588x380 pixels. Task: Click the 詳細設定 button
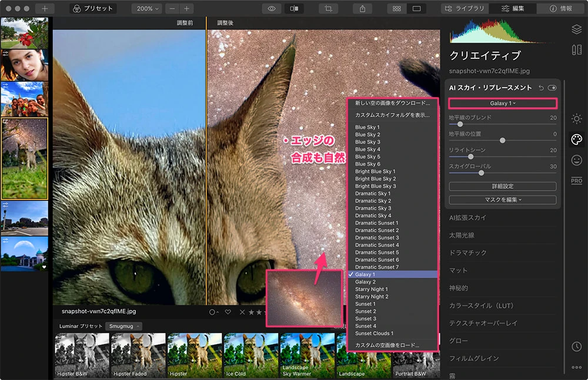503,186
